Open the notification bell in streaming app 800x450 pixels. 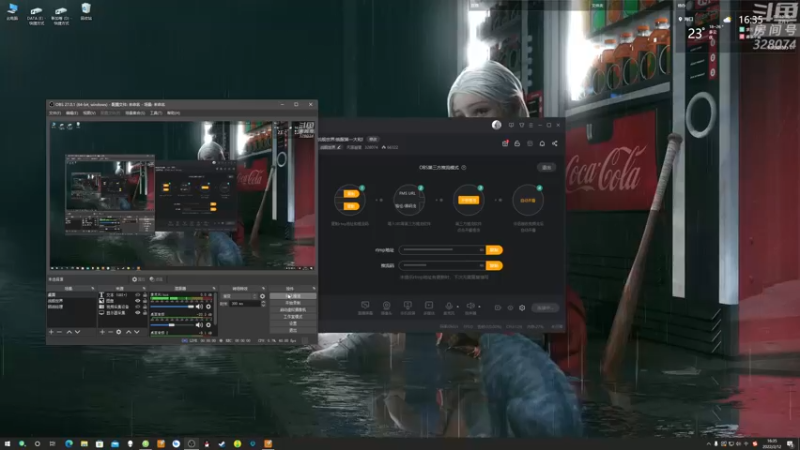click(x=542, y=144)
